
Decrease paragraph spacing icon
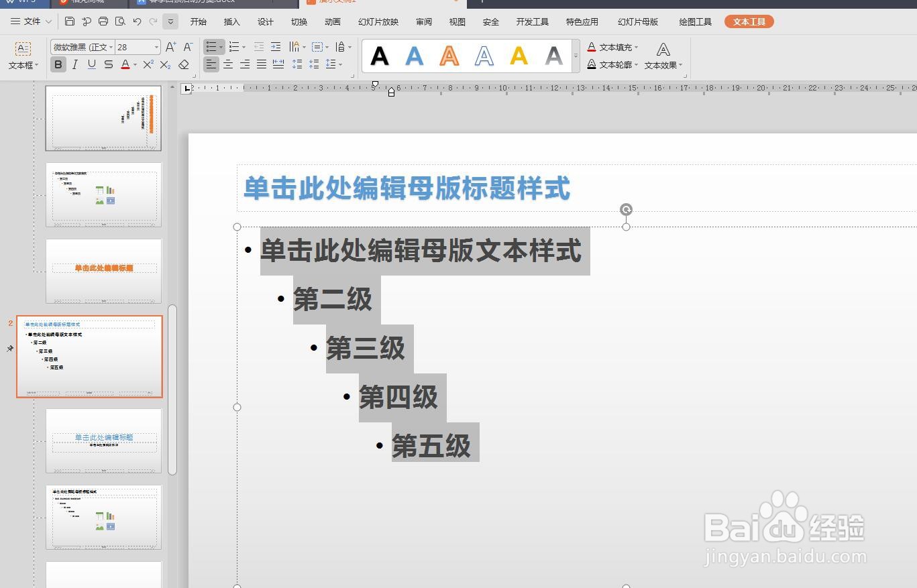pos(314,64)
